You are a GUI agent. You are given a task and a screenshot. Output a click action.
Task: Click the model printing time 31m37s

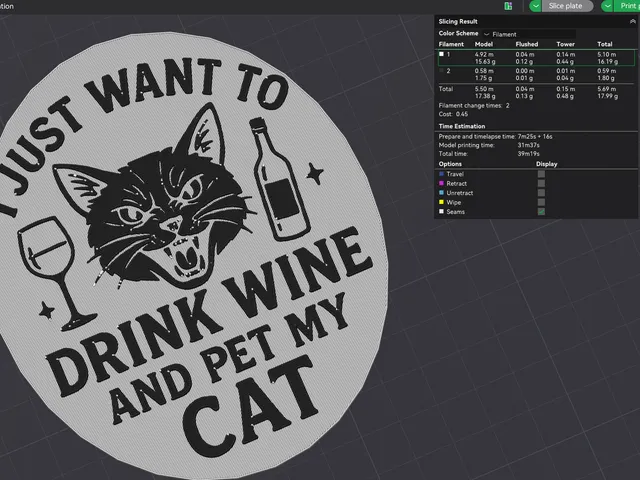[x=529, y=145]
